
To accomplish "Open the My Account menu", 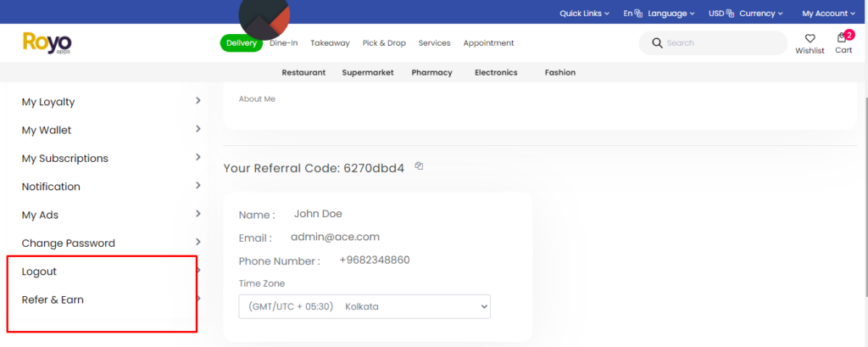I will point(828,14).
